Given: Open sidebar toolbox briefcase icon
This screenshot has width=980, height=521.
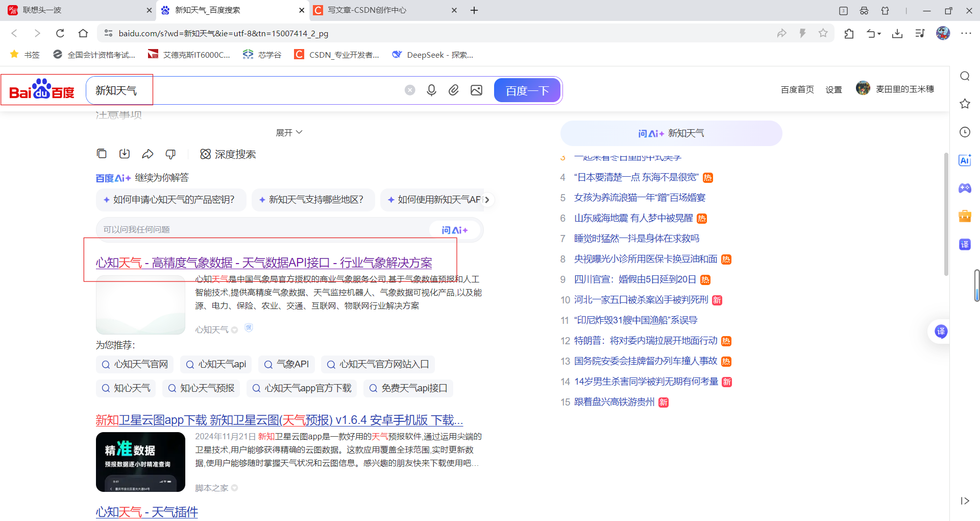Looking at the screenshot, I should pos(965,216).
